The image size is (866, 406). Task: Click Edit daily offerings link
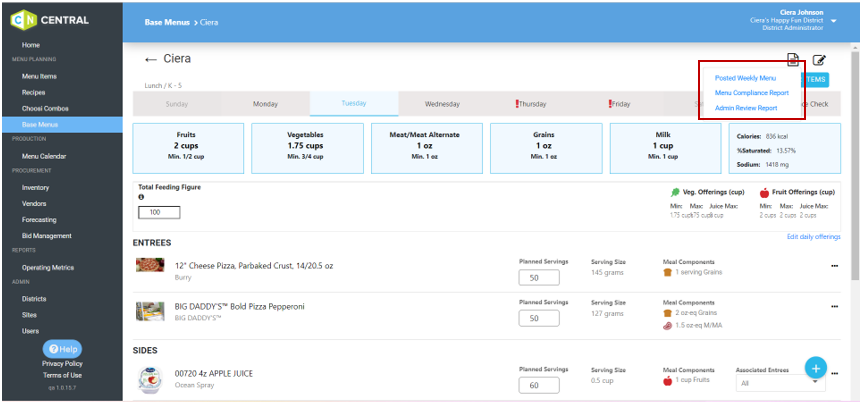[814, 237]
